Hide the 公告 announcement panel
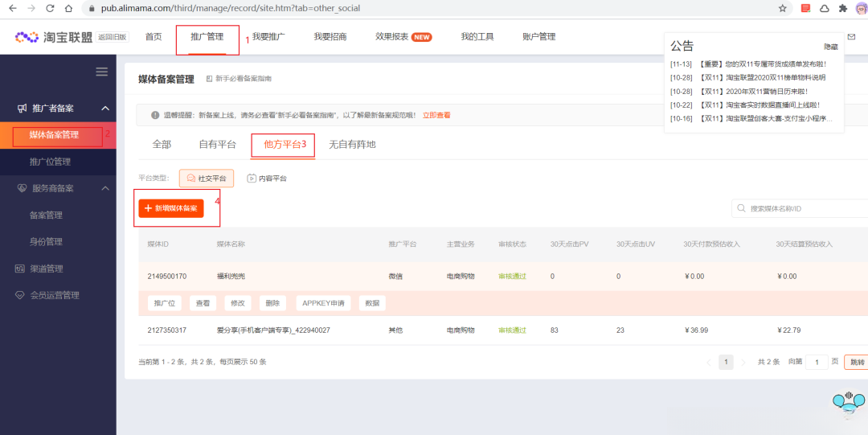Image resolution: width=868 pixels, height=435 pixels. [831, 47]
